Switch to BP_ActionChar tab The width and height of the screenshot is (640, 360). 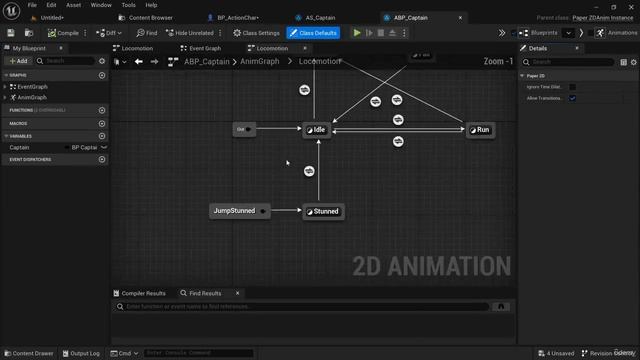pyautogui.click(x=233, y=18)
